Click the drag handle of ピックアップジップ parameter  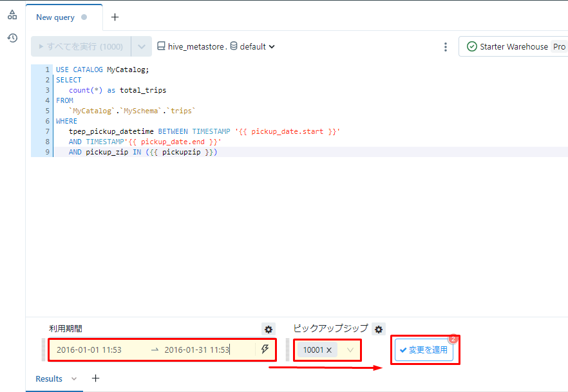288,350
